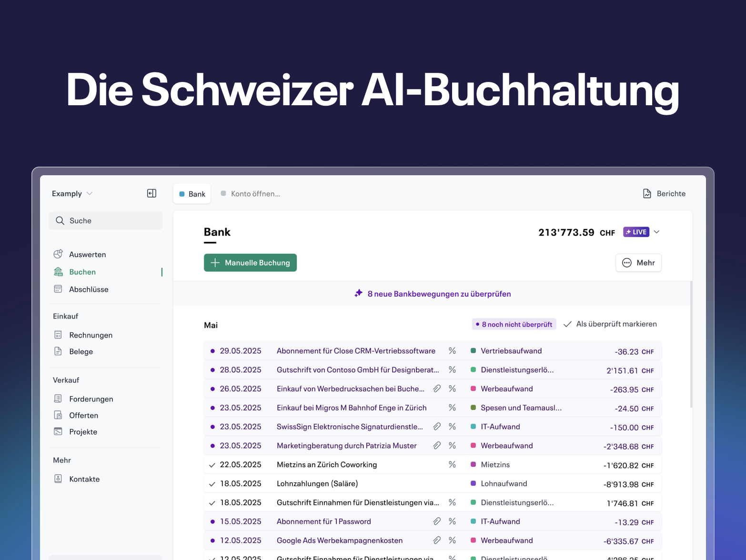Click the Forderungen list icon
This screenshot has height=560, width=746.
(x=58, y=399)
